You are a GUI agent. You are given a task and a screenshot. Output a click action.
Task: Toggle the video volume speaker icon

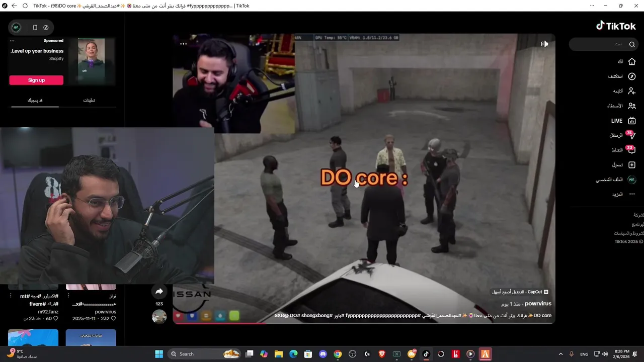544,44
